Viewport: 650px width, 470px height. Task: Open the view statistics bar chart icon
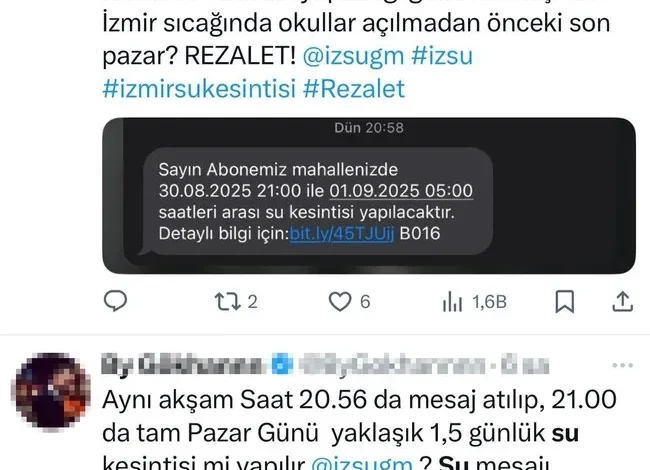tap(452, 302)
